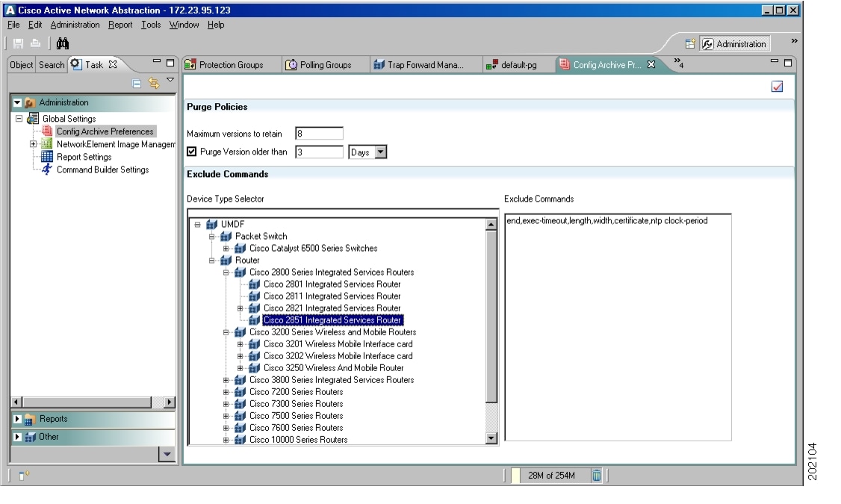
Task: Click the Print toolbar icon
Action: pyautogui.click(x=35, y=43)
